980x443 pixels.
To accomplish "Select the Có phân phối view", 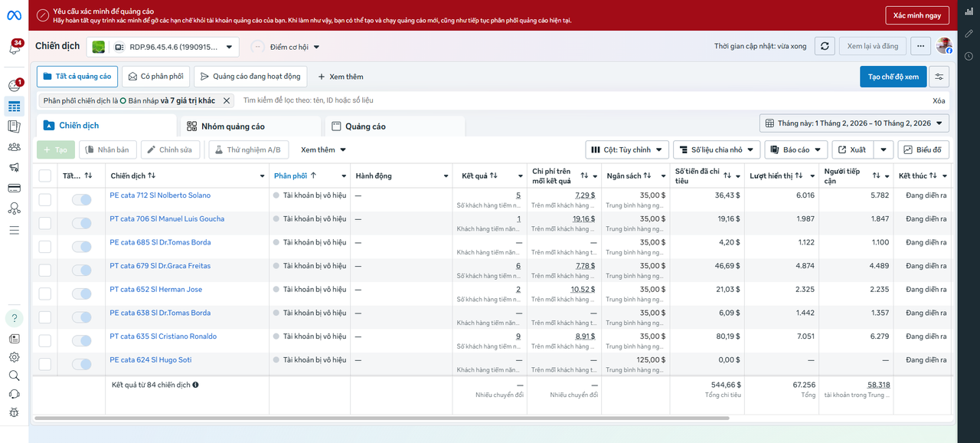I will (x=155, y=77).
